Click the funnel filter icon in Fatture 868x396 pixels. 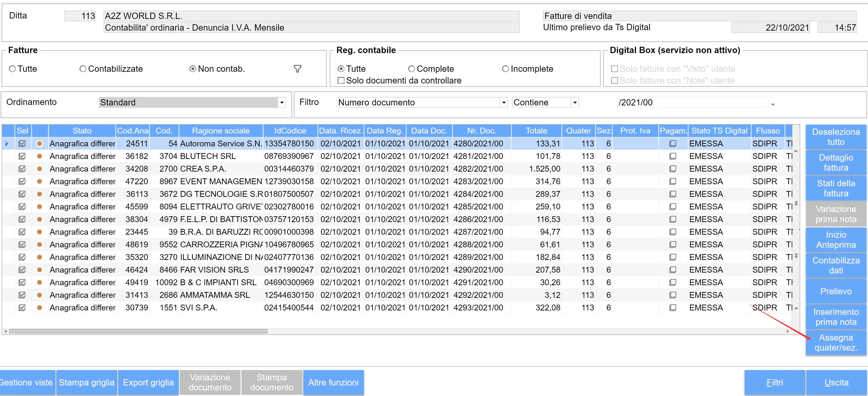297,69
